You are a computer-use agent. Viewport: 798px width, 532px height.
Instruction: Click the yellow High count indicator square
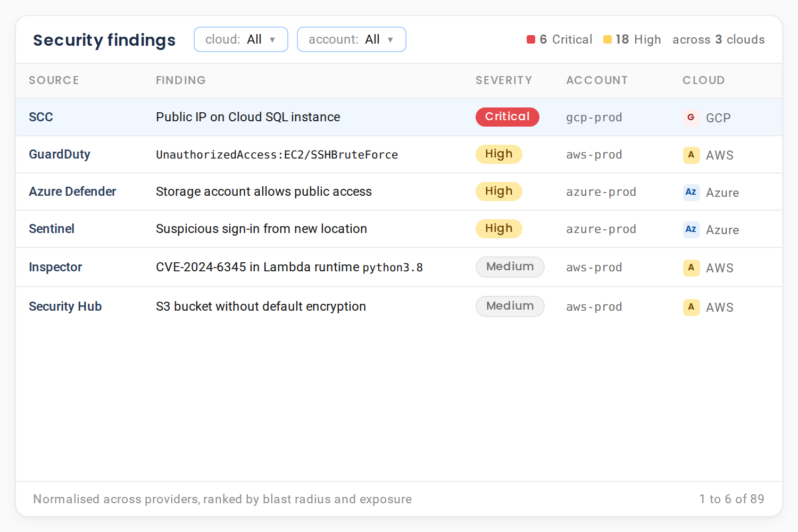608,39
